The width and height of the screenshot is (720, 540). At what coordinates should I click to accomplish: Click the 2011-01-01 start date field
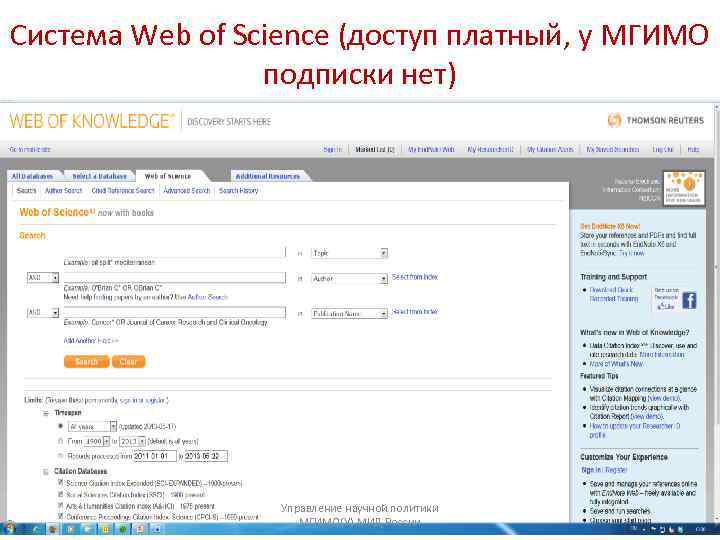[155, 456]
